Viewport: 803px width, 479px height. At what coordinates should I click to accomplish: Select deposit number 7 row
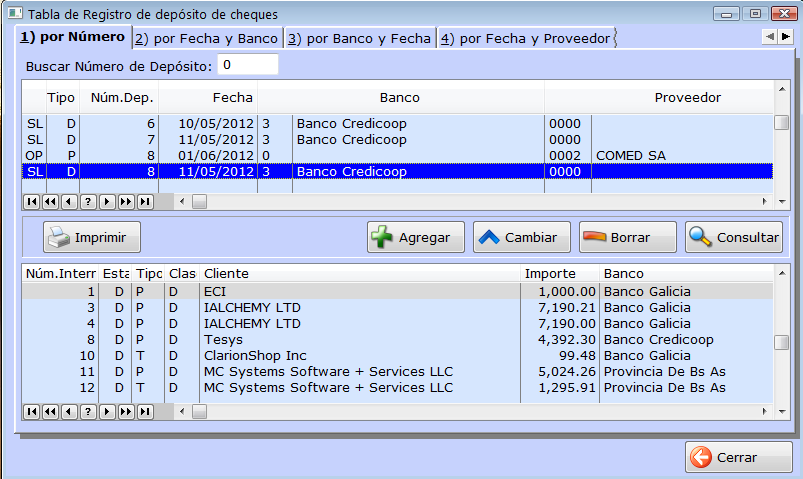[x=397, y=139]
